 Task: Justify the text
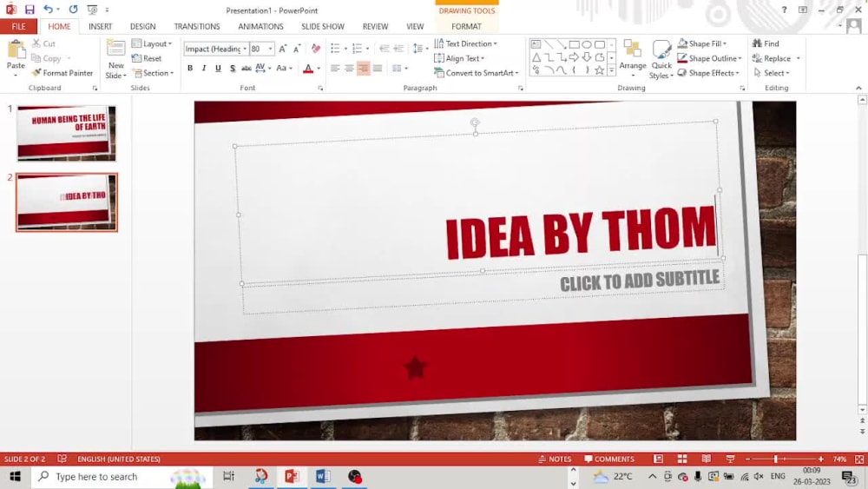(x=378, y=68)
